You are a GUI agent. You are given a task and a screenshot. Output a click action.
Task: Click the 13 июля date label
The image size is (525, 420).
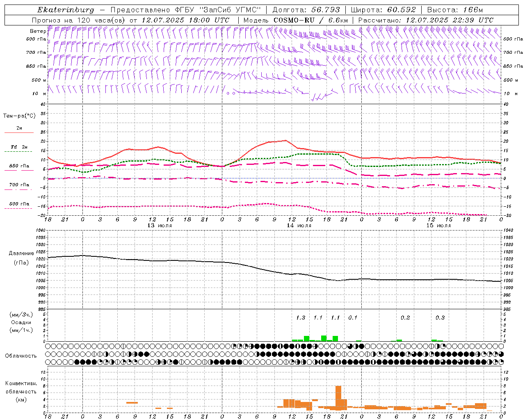point(160,225)
